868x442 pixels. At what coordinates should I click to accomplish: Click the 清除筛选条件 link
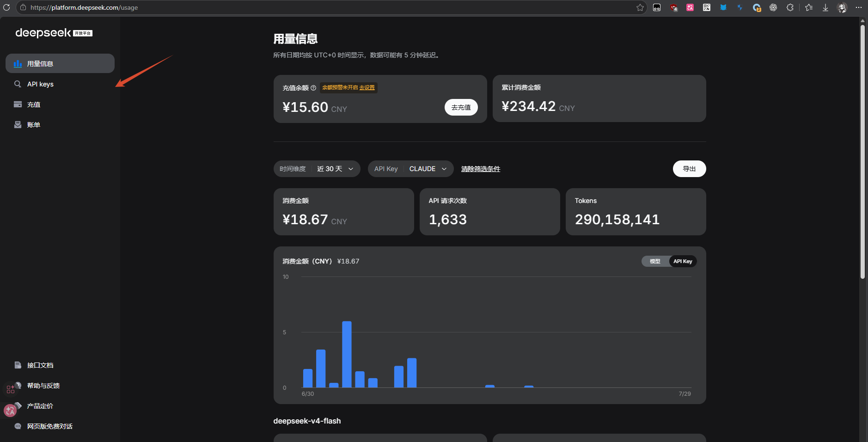[x=481, y=169]
